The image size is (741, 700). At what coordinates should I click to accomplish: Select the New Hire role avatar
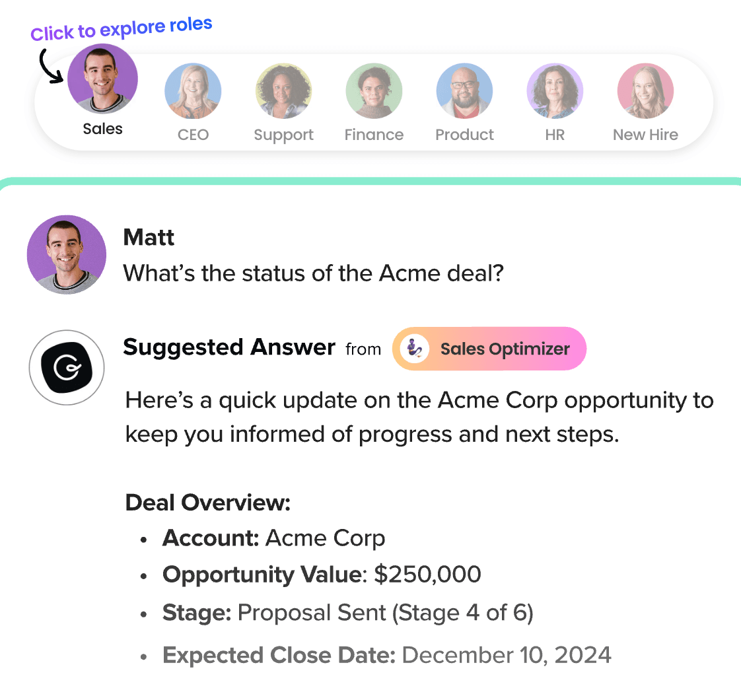coord(645,90)
